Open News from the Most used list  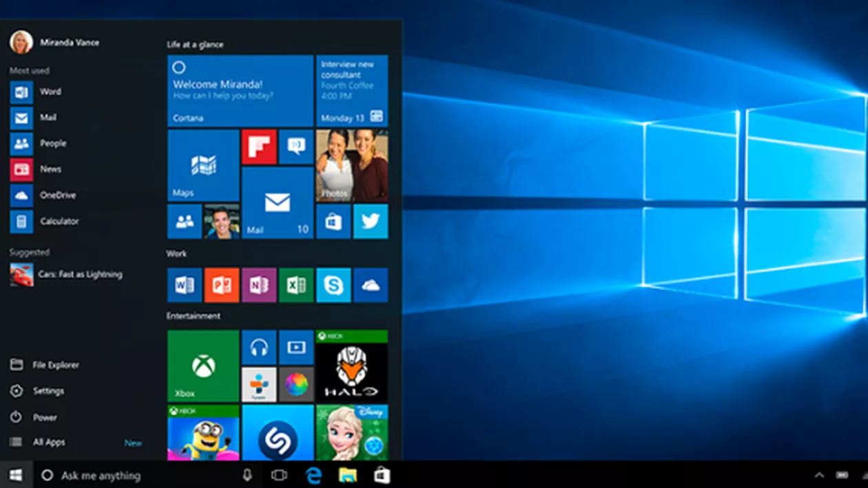(x=36, y=169)
